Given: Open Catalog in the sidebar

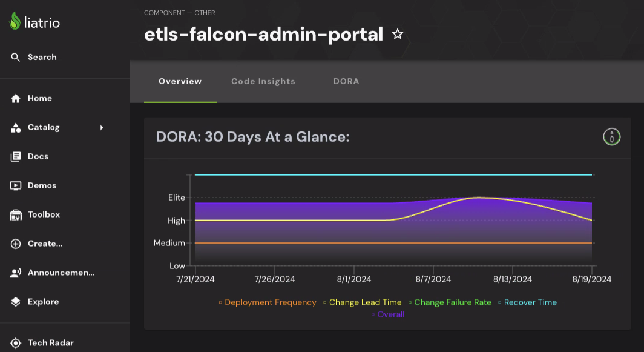Looking at the screenshot, I should (65, 127).
